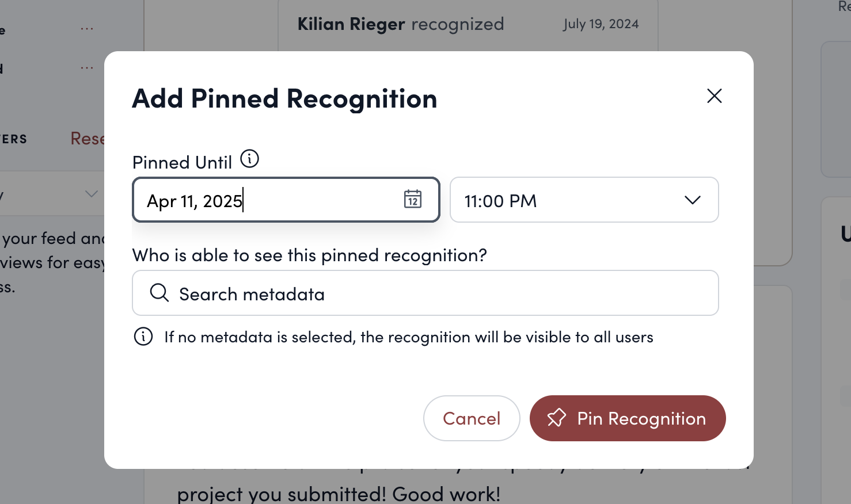Click the July 19, 2024 post date

pyautogui.click(x=601, y=24)
